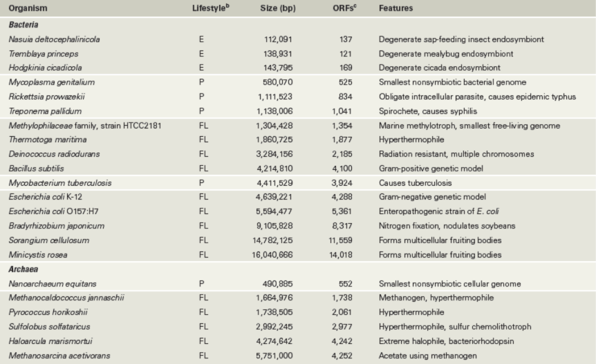Select Bradyrhizobium japonicum organism name
The width and height of the screenshot is (596, 364).
[x=56, y=226]
